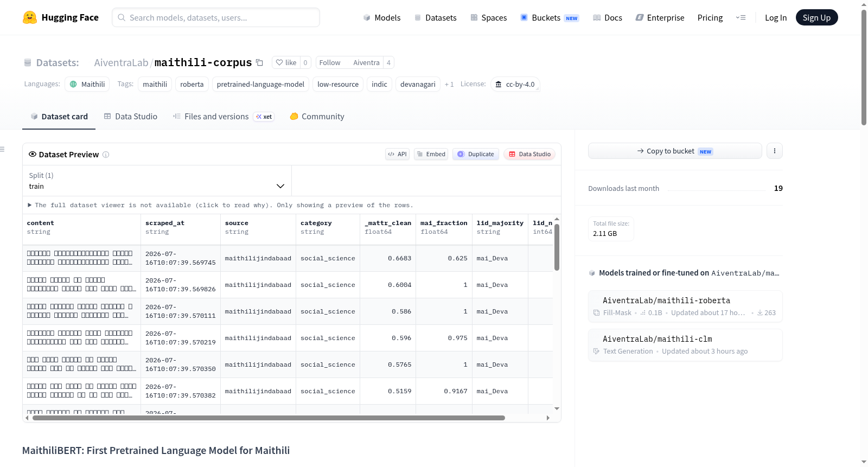Open Models in the top navigation
This screenshot has height=467, width=868.
click(x=382, y=17)
